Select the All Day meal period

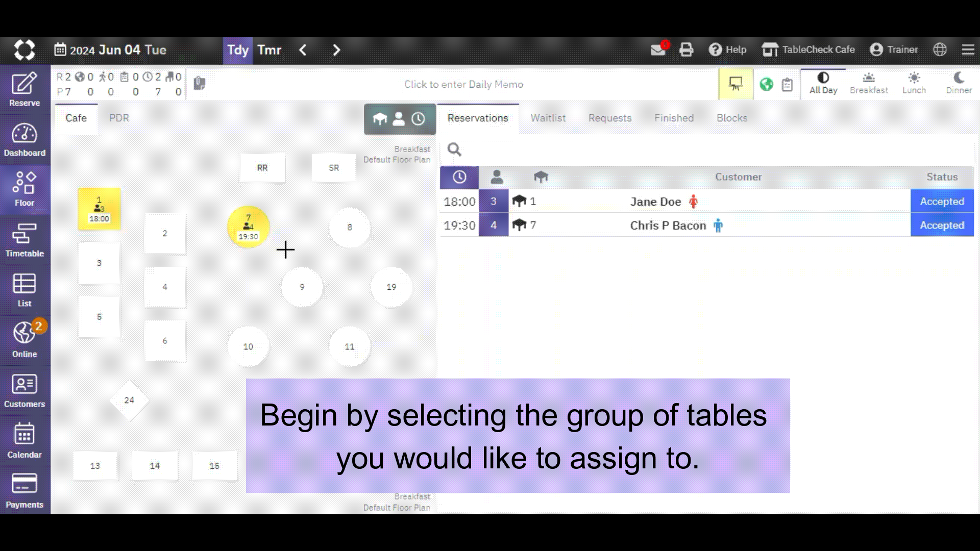[823, 84]
